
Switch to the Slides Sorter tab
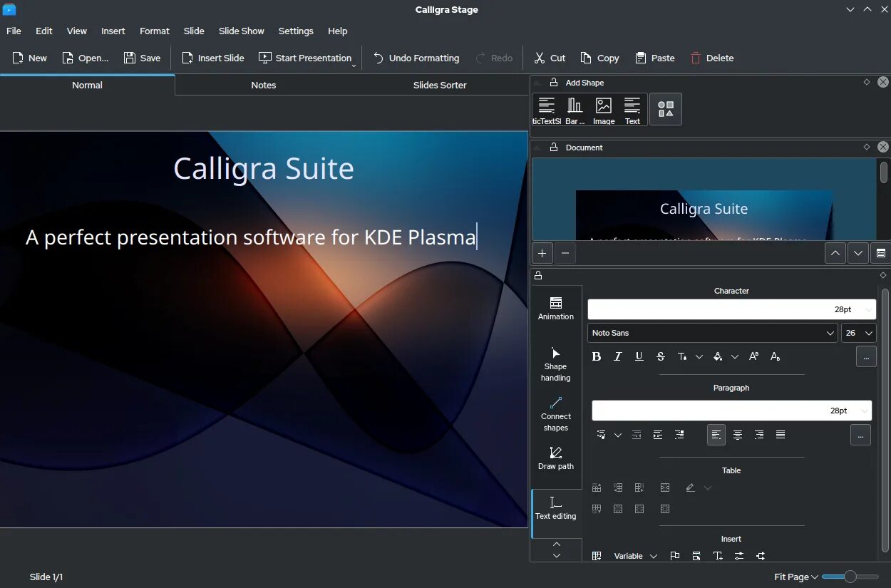pyautogui.click(x=440, y=85)
